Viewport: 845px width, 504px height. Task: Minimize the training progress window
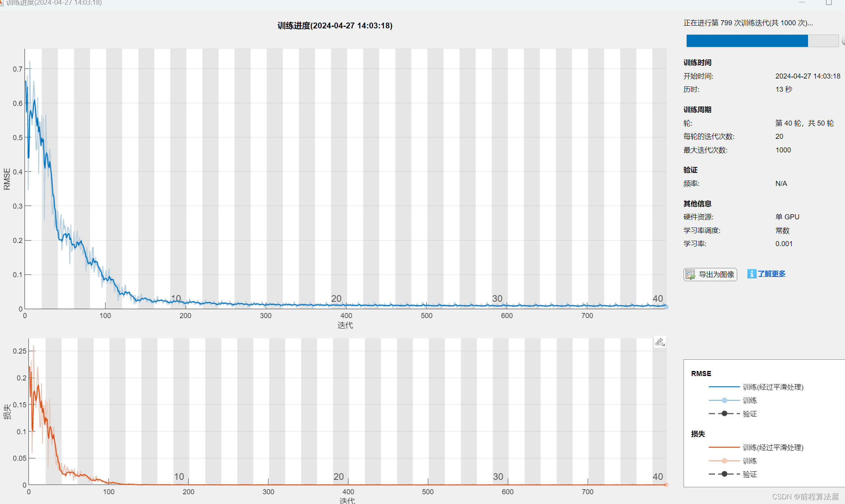802,2
